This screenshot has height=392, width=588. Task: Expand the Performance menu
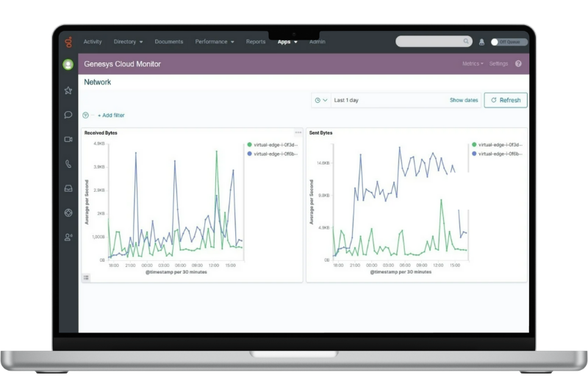215,42
